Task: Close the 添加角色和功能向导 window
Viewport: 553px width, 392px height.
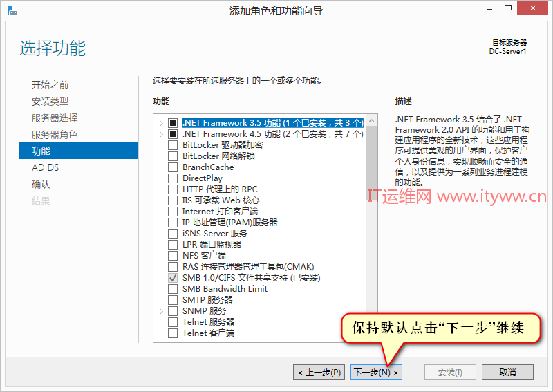Action: (x=532, y=8)
